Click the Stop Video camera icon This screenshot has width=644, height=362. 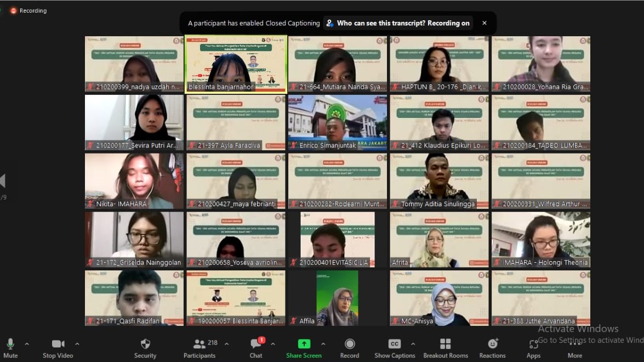(x=58, y=343)
